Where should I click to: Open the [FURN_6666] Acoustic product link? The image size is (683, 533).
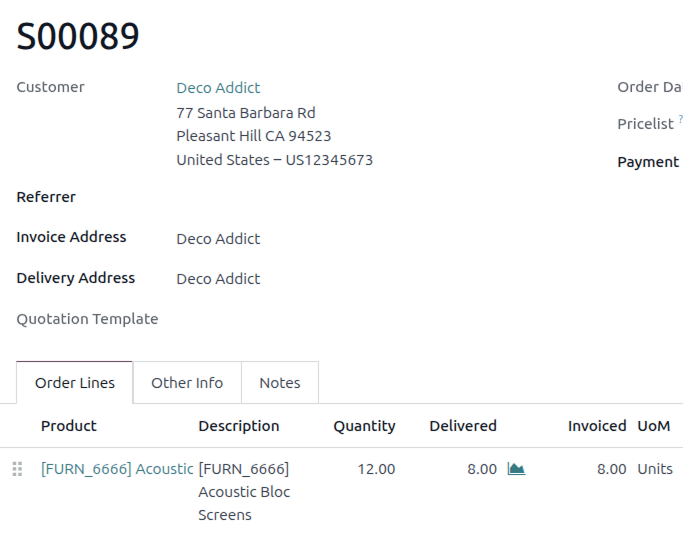tap(117, 469)
